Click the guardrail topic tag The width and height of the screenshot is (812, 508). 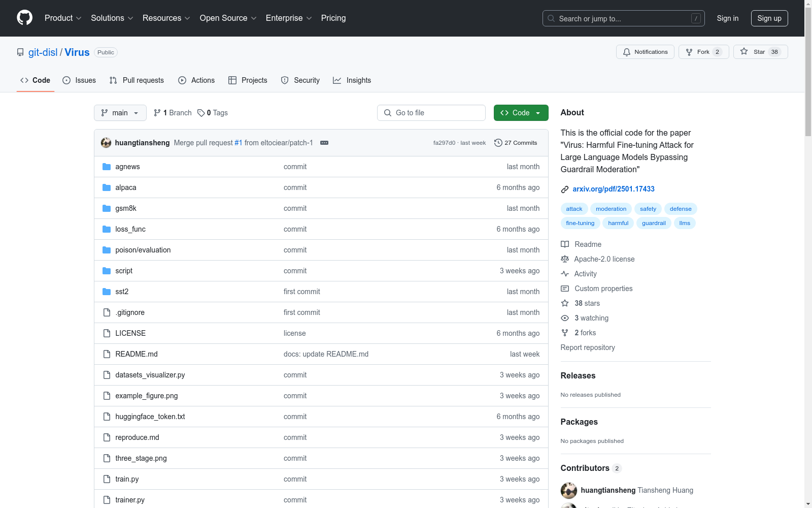(654, 223)
